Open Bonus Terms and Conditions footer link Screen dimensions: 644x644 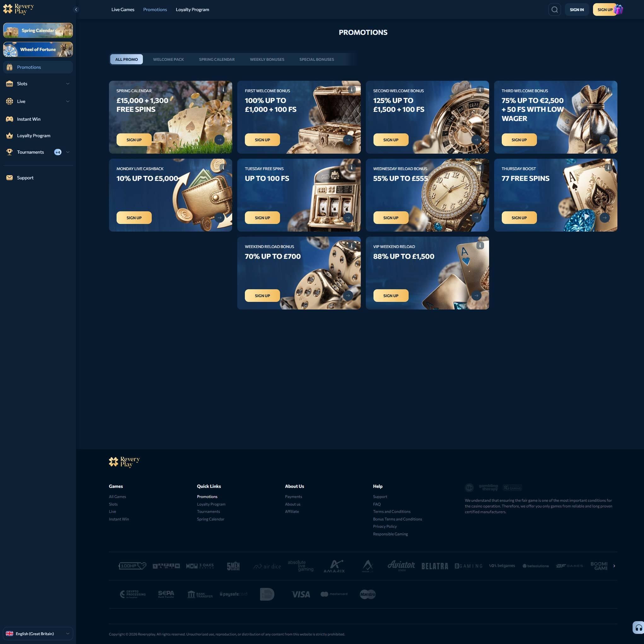[x=397, y=519]
